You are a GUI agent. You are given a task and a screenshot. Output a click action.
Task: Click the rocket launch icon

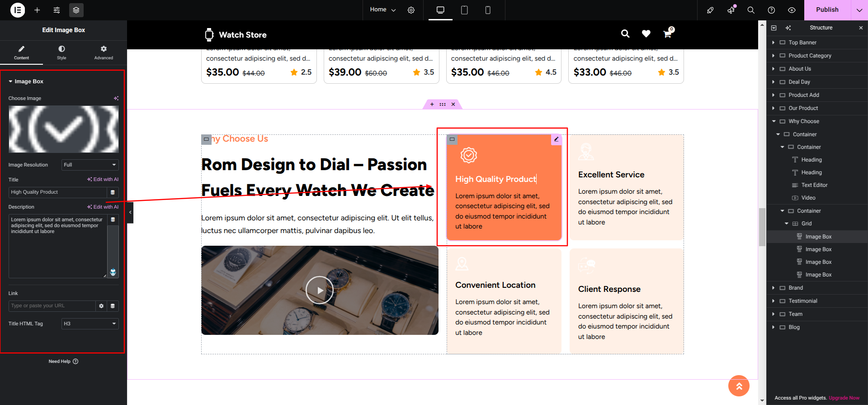click(x=710, y=10)
